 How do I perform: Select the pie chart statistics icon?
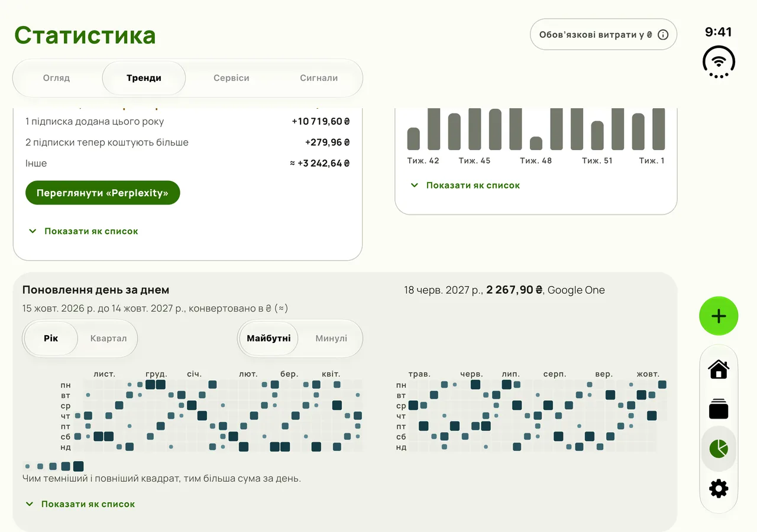(719, 449)
